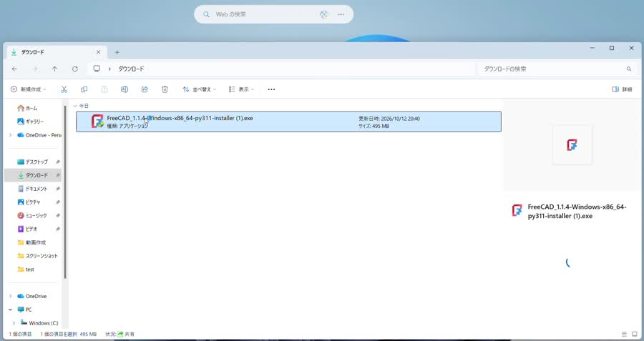Open the 表示 view dropdown

(242, 89)
